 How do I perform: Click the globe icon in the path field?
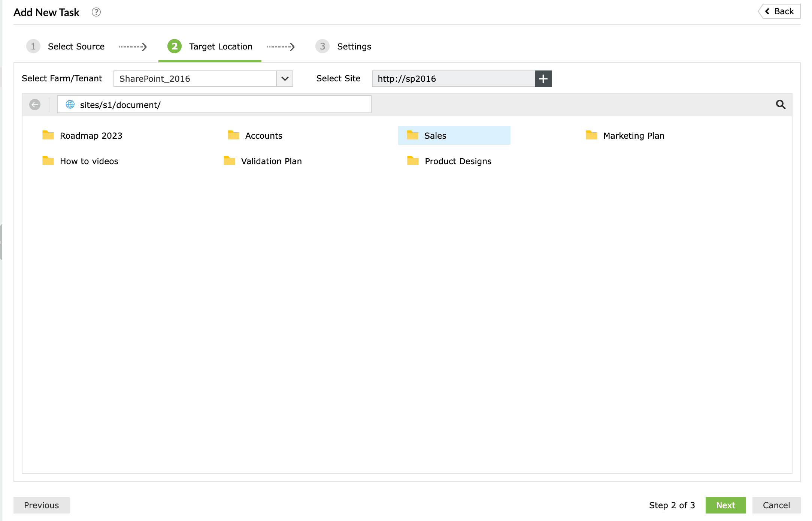pos(69,105)
